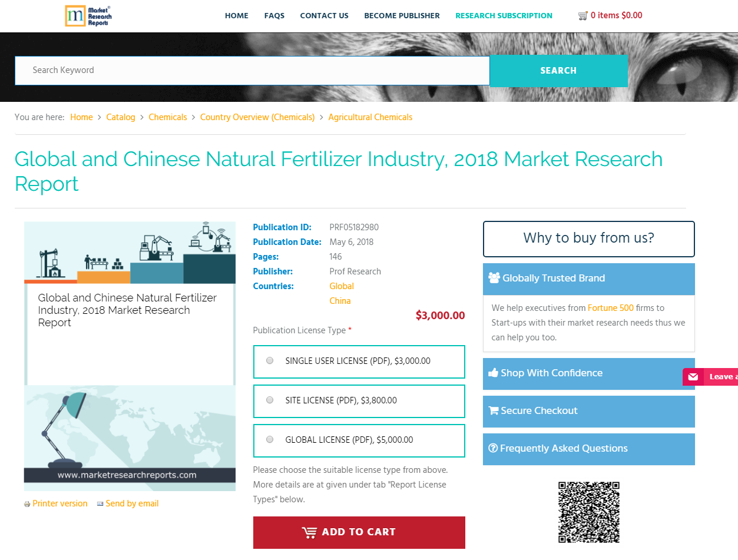Select the Global License radio button
Image resolution: width=738 pixels, height=560 pixels.
(x=270, y=439)
